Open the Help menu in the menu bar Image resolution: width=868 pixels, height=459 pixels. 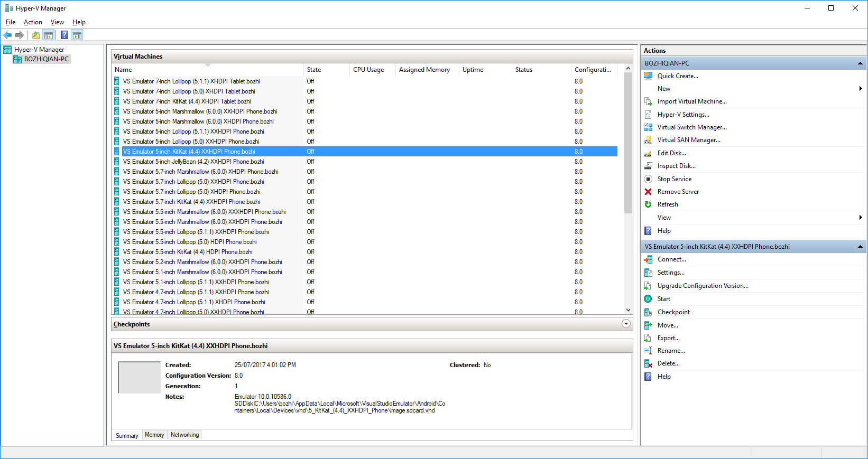pyautogui.click(x=79, y=22)
